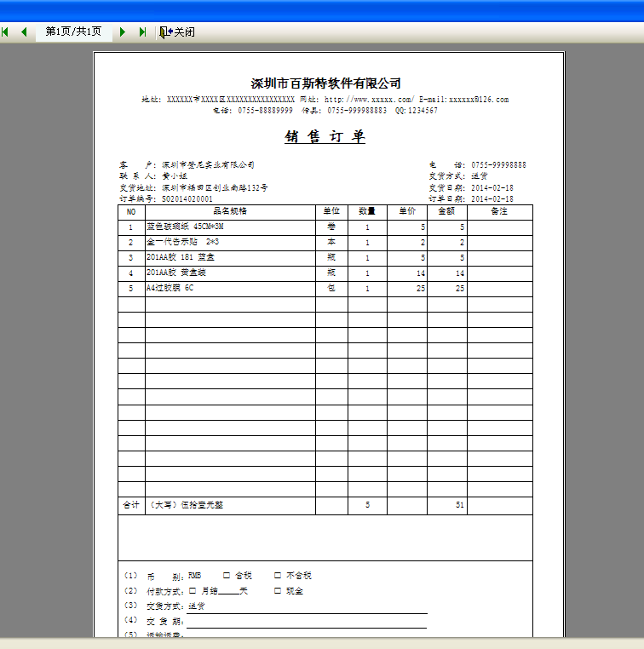The image size is (644, 649).
Task: Close the print preview with 关闭
Action: point(177,32)
